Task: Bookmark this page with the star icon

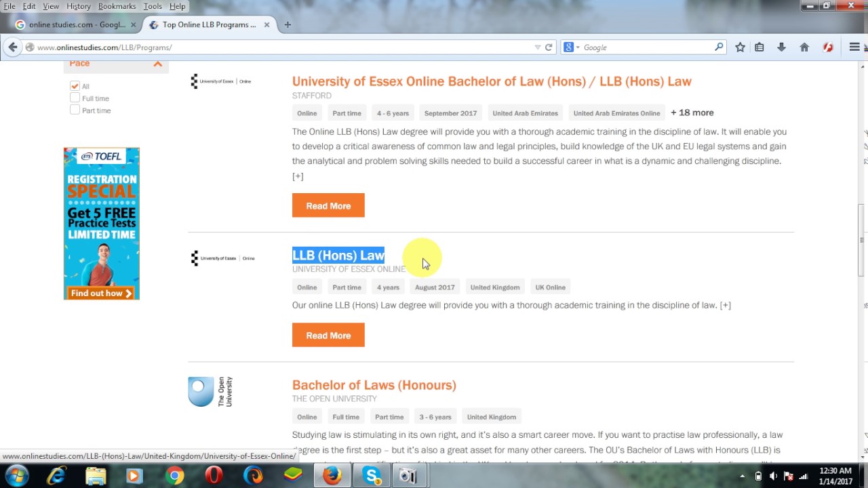Action: (x=741, y=47)
